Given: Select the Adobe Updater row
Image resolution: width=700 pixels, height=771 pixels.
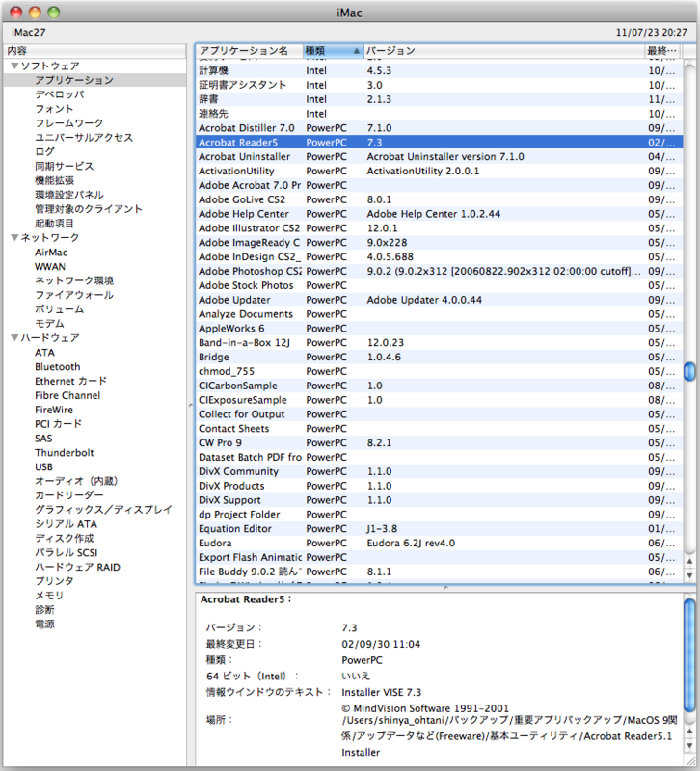Looking at the screenshot, I should [440, 300].
